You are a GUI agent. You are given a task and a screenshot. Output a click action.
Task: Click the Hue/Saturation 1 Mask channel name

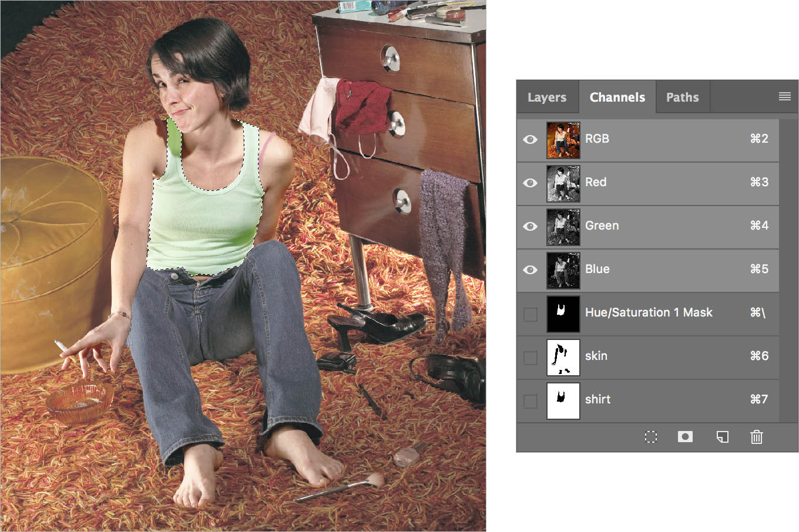[x=649, y=314]
